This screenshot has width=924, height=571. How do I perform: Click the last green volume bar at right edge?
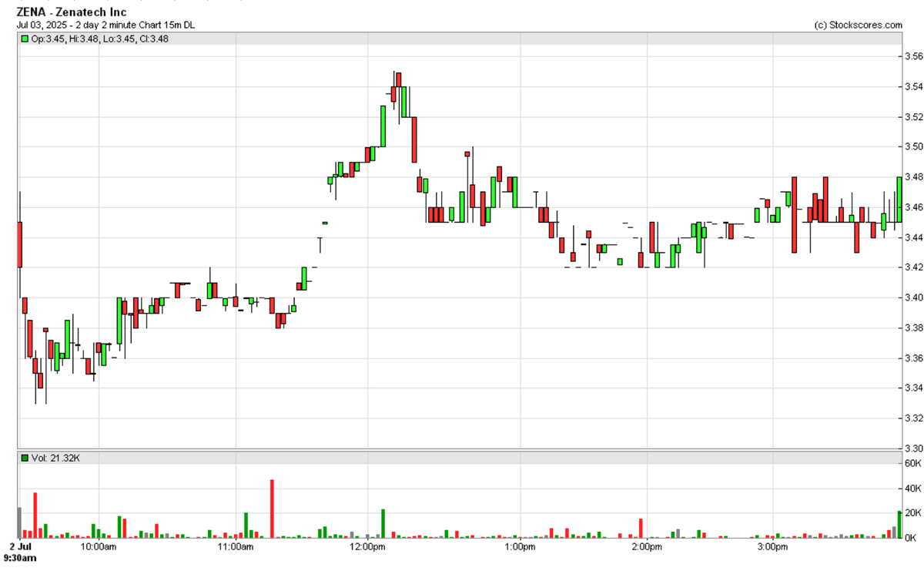[899, 524]
